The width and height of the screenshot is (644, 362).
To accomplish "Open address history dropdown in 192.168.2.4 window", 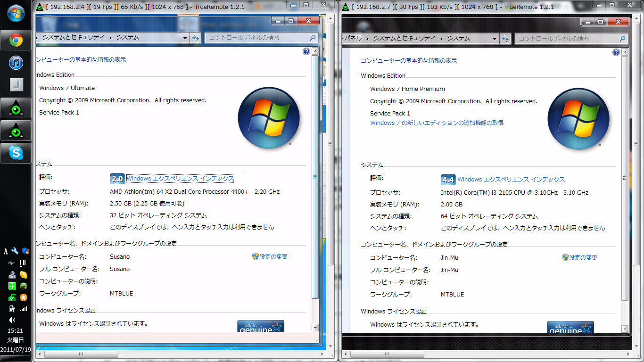I will click(185, 38).
